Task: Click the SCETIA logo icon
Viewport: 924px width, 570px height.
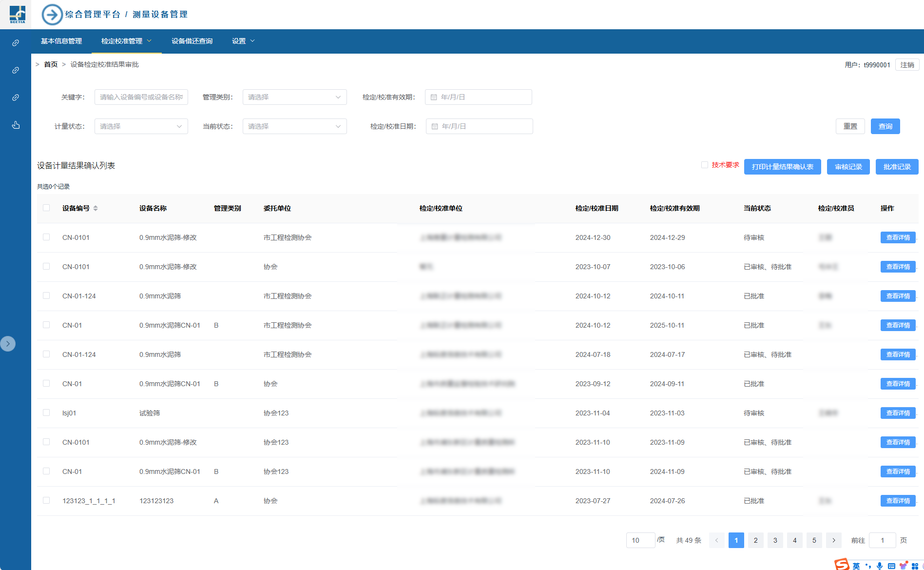Action: tap(17, 15)
